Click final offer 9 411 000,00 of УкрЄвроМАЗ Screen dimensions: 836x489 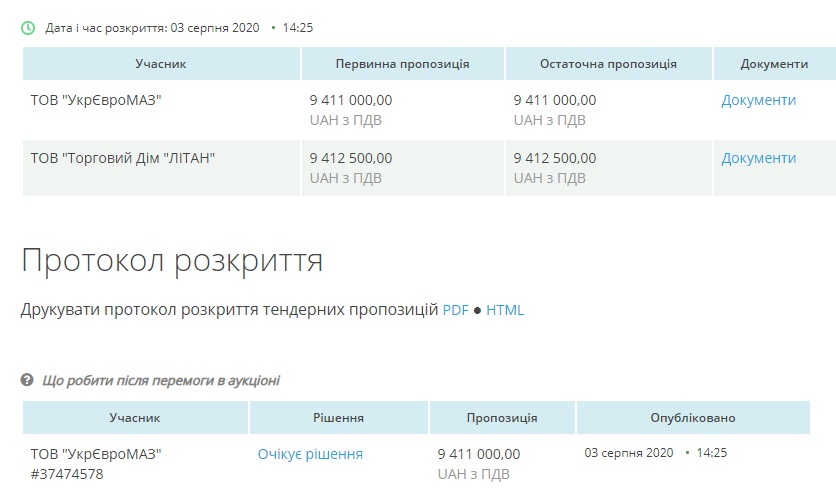click(x=555, y=100)
